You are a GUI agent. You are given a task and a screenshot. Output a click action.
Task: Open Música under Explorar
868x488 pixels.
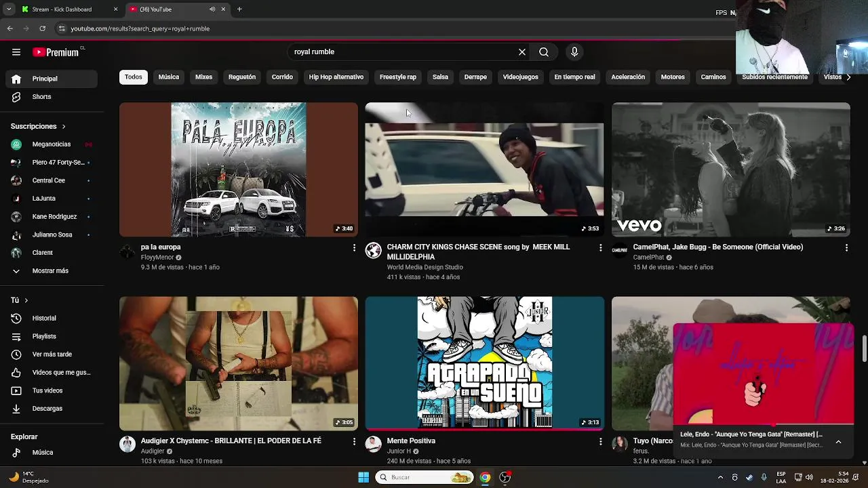tap(52, 453)
